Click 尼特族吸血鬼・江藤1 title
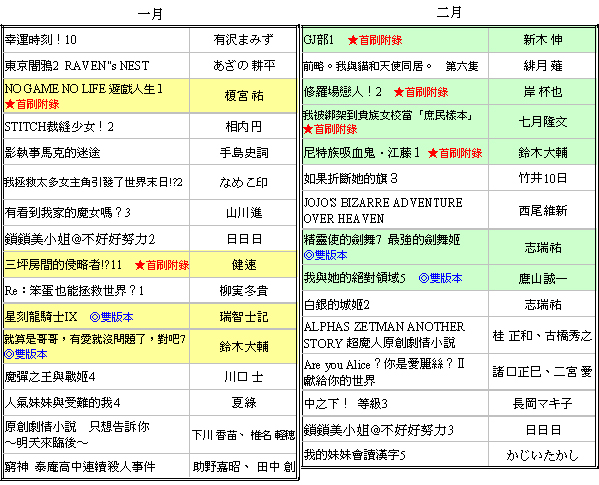The height and width of the screenshot is (485, 599). point(361,153)
